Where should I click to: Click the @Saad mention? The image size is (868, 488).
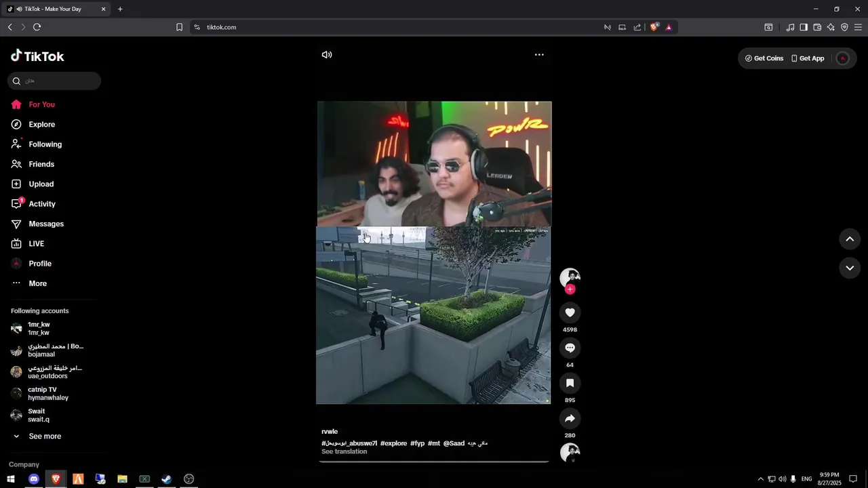(x=454, y=443)
